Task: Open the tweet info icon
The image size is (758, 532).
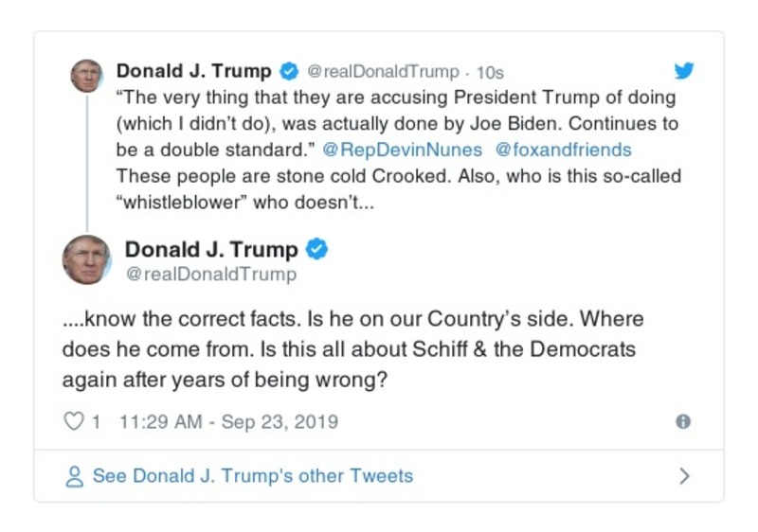Action: (x=682, y=422)
